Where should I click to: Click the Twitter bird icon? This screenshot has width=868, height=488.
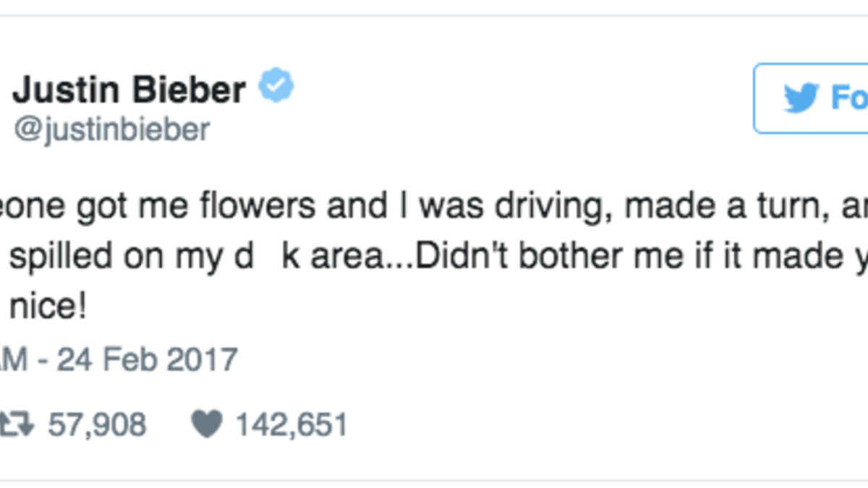[x=800, y=98]
